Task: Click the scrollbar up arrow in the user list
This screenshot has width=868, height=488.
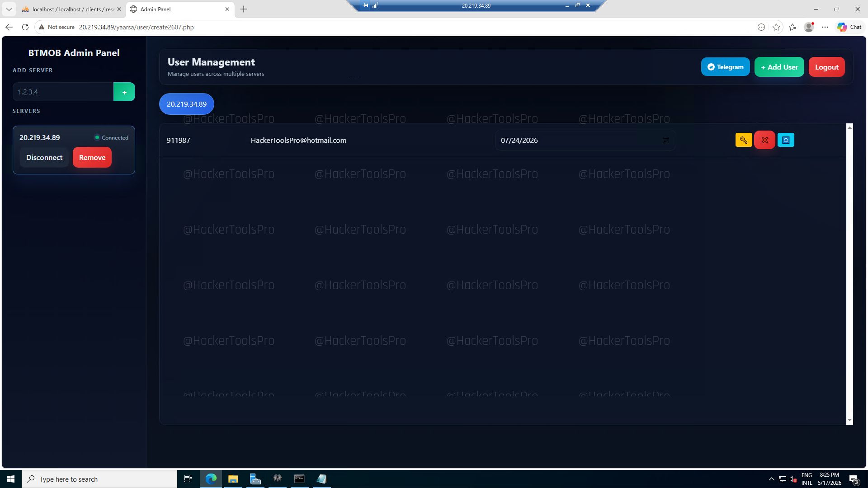Action: pyautogui.click(x=849, y=128)
